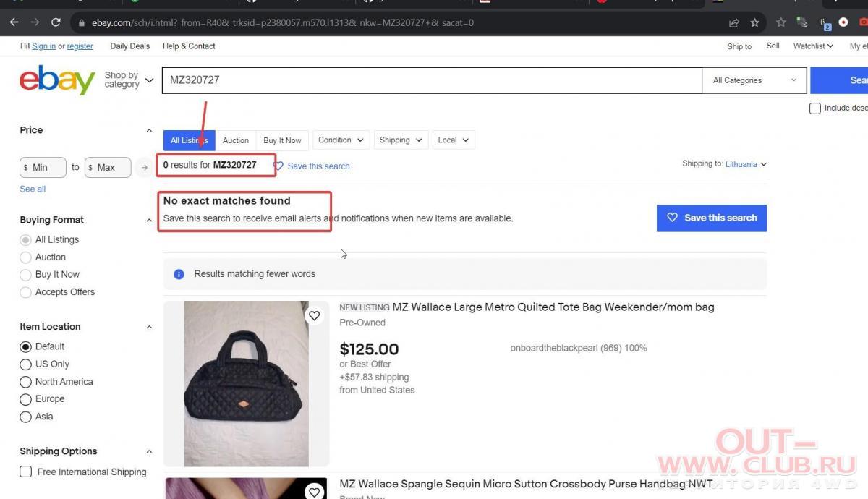Viewport: 868px width, 499px height.
Task: Click Save this search text link
Action: pos(318,166)
